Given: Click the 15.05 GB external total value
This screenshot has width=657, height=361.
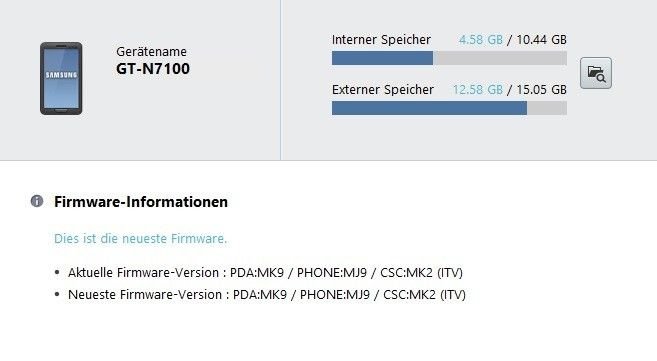Looking at the screenshot, I should click(541, 90).
